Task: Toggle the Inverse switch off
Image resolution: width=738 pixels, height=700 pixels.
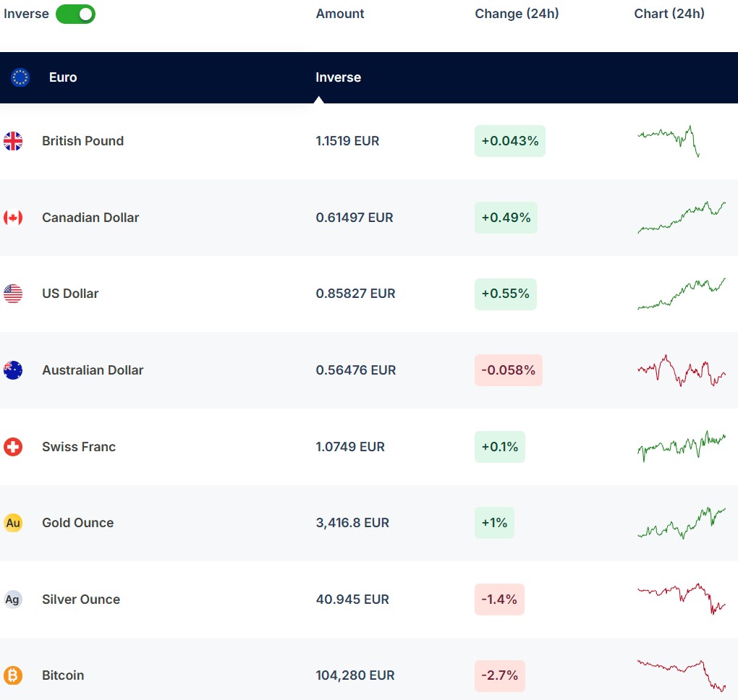Action: (x=75, y=14)
